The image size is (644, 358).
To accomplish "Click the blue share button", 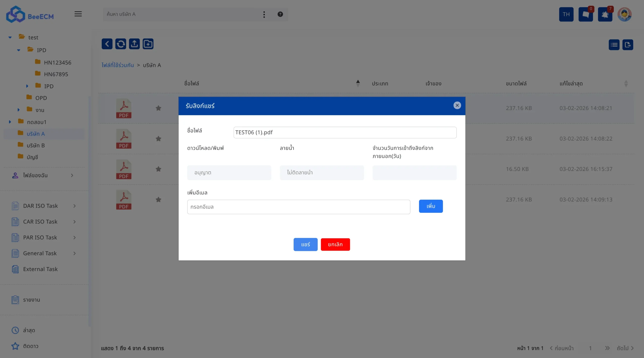I will click(305, 244).
